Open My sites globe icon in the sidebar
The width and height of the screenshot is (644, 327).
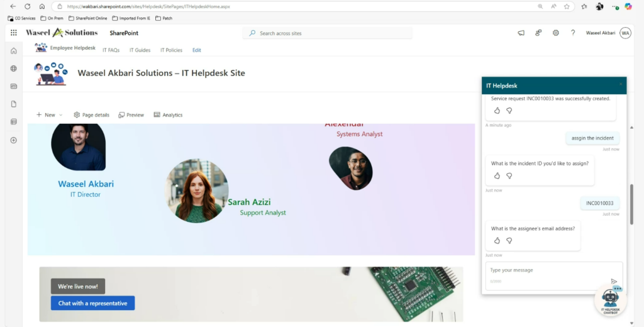click(x=14, y=69)
